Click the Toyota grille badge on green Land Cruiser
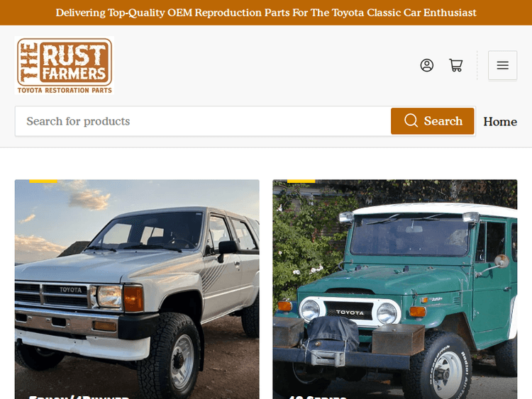This screenshot has height=399, width=532. (350, 313)
